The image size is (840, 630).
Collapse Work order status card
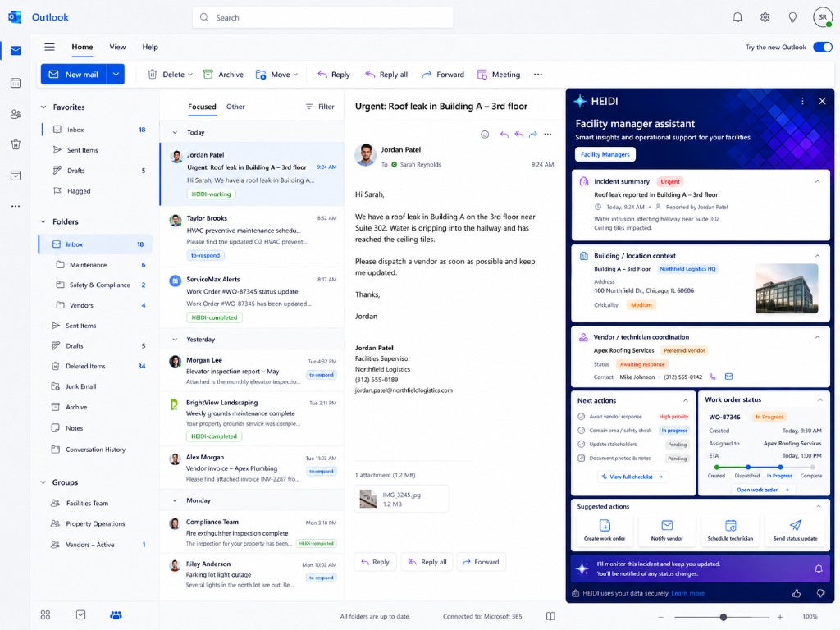pos(819,400)
